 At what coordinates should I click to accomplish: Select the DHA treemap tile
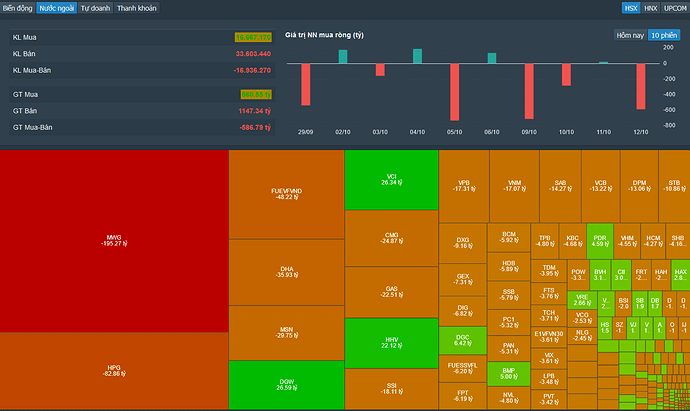click(286, 272)
